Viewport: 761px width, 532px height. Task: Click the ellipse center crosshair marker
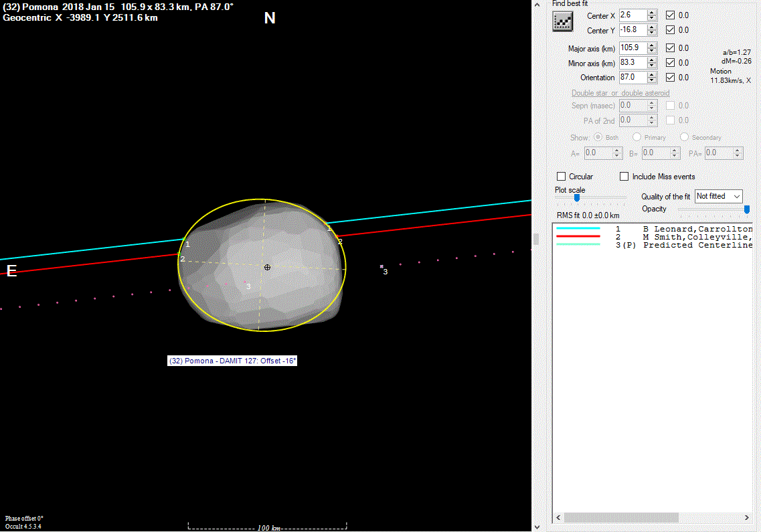pos(267,267)
